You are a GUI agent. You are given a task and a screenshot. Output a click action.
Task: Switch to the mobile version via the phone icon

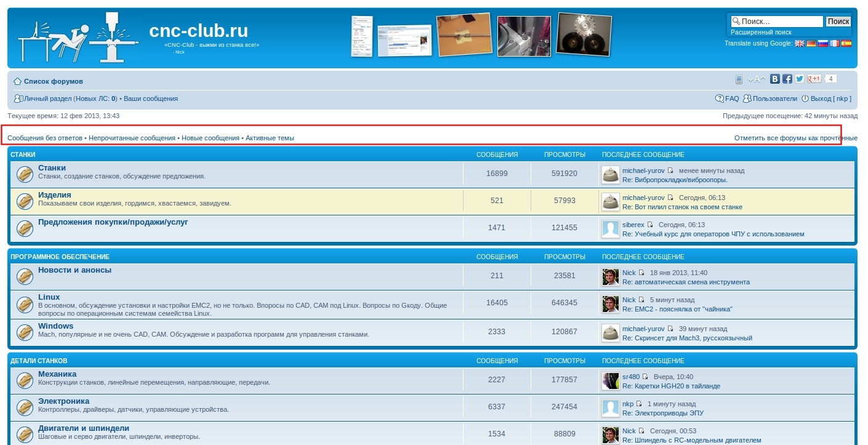739,79
